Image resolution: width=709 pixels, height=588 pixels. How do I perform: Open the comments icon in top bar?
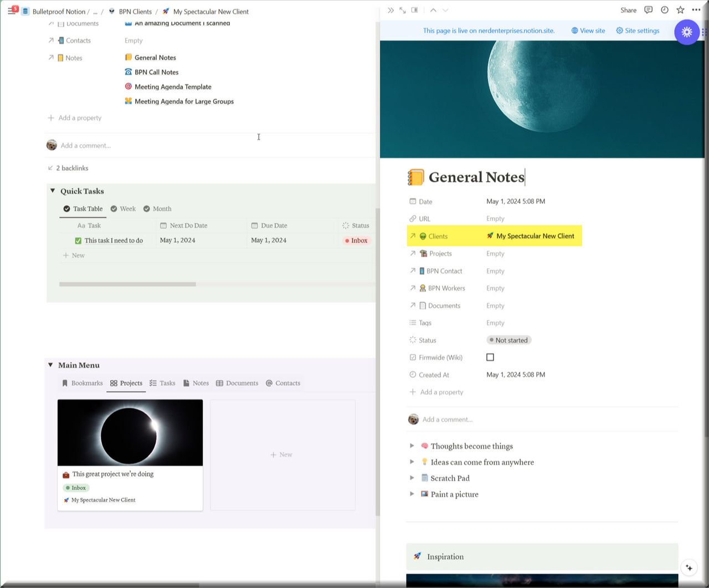pyautogui.click(x=649, y=10)
